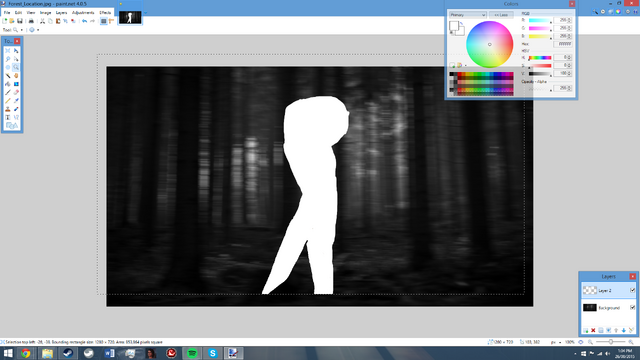Open the File menu

tap(7, 13)
